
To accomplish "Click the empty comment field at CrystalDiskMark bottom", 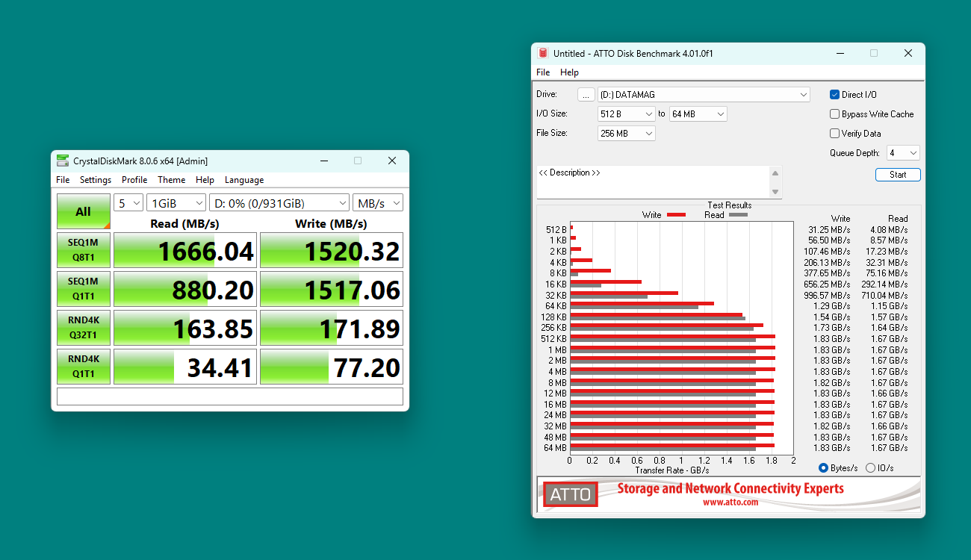I will coord(230,396).
